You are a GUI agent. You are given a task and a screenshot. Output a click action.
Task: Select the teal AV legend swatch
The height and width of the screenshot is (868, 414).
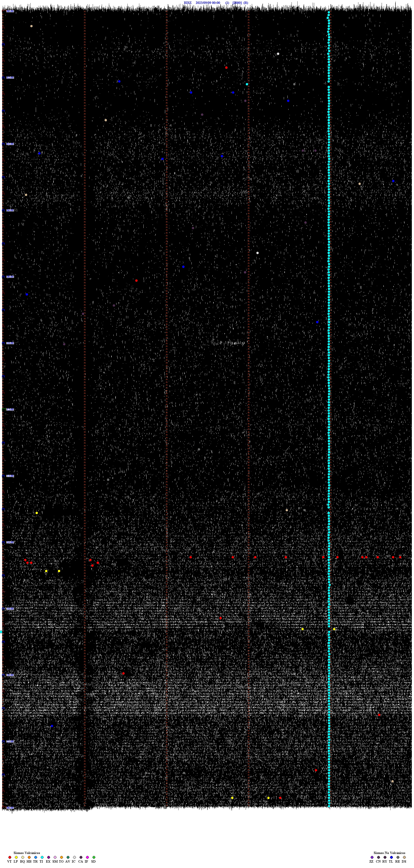[68, 857]
